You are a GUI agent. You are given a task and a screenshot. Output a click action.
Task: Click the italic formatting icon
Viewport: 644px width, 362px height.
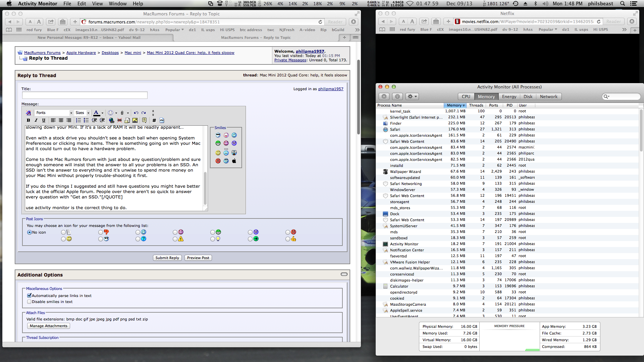(x=36, y=120)
